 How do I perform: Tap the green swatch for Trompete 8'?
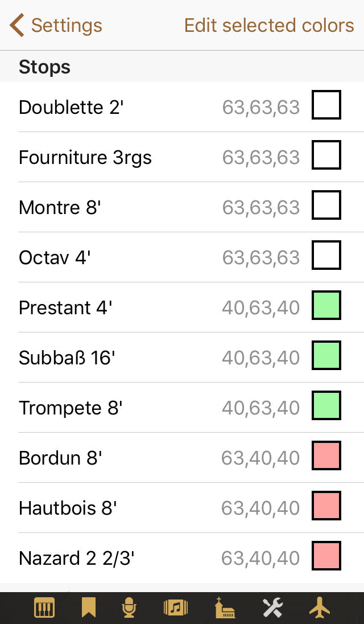[x=326, y=405]
